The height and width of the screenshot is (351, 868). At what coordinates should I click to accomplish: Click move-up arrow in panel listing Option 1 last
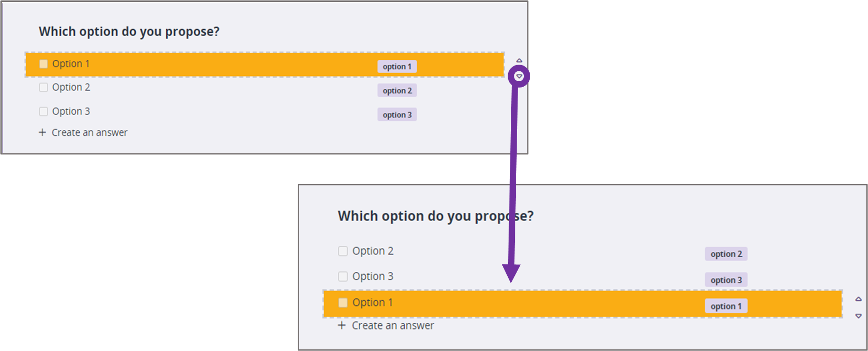[x=858, y=299]
